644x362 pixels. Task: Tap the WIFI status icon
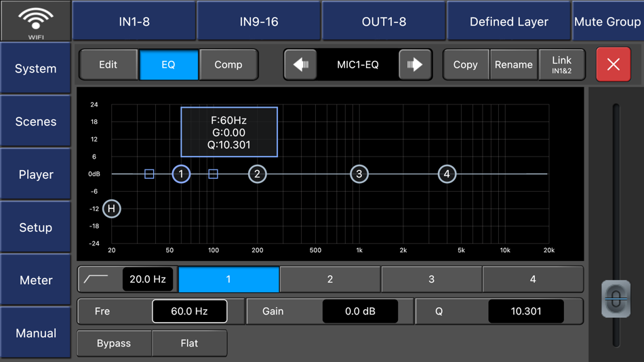tap(36, 20)
